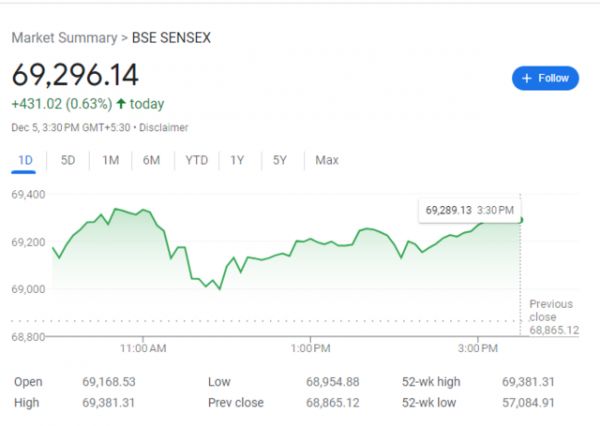Click the 69,296.14 index value
This screenshot has height=426, width=600.
tap(75, 74)
